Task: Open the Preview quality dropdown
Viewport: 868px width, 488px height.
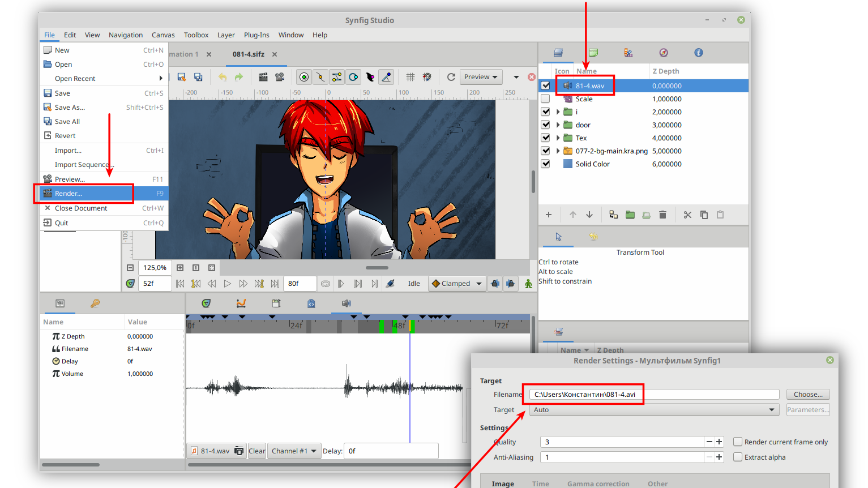Action: point(481,77)
